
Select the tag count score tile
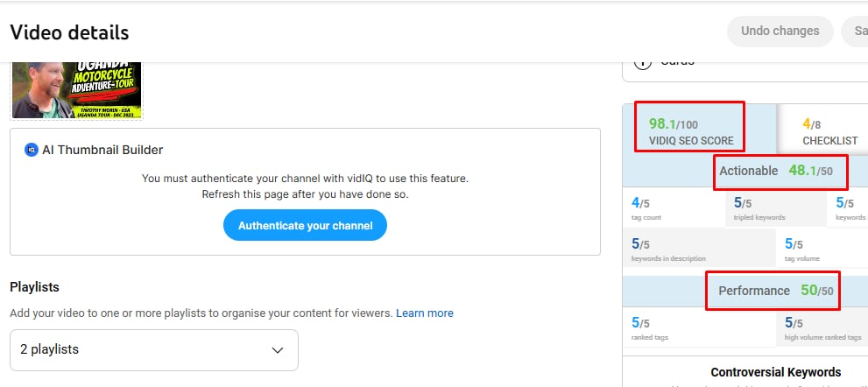(674, 208)
